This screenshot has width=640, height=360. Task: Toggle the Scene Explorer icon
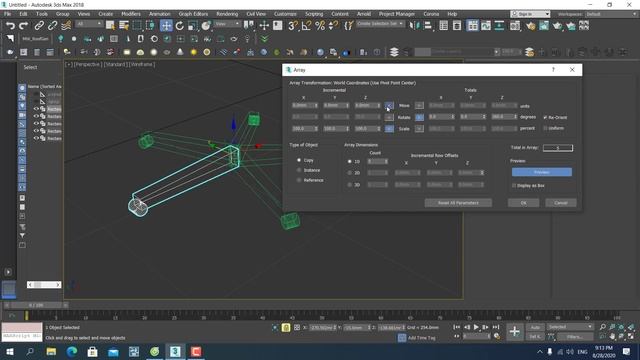coord(444,26)
